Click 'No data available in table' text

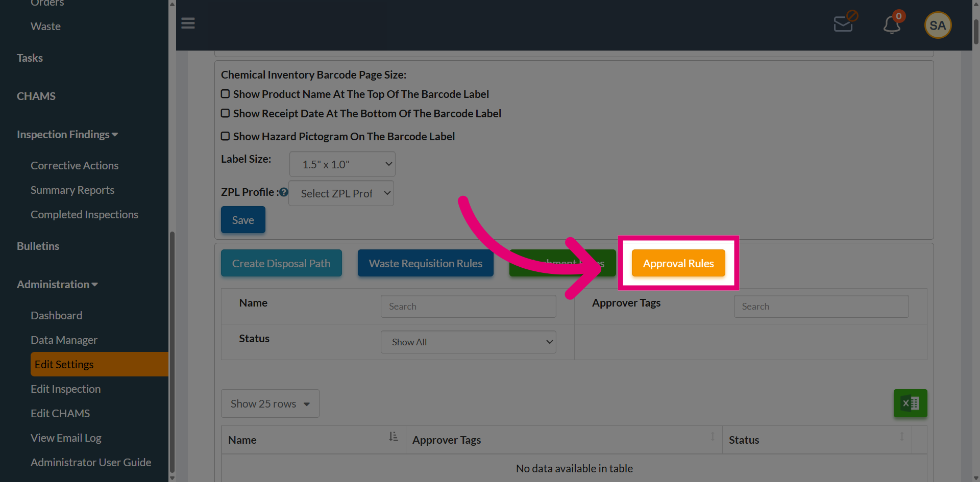click(574, 468)
